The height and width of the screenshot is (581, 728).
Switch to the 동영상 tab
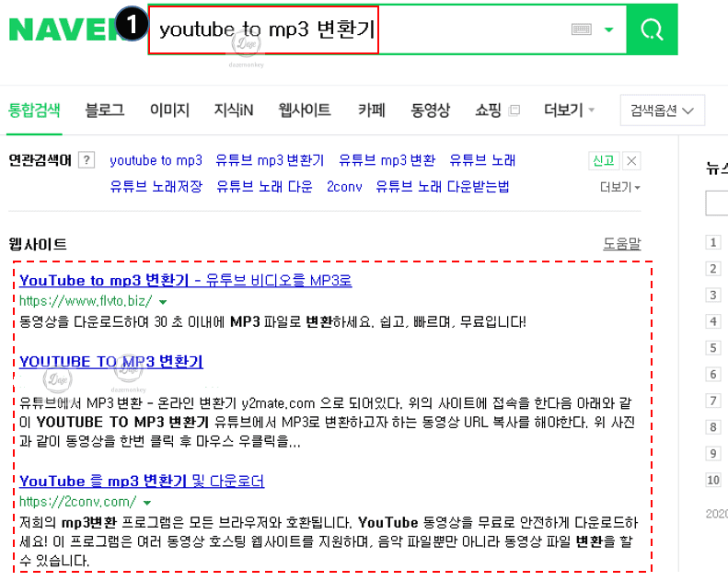(x=431, y=110)
